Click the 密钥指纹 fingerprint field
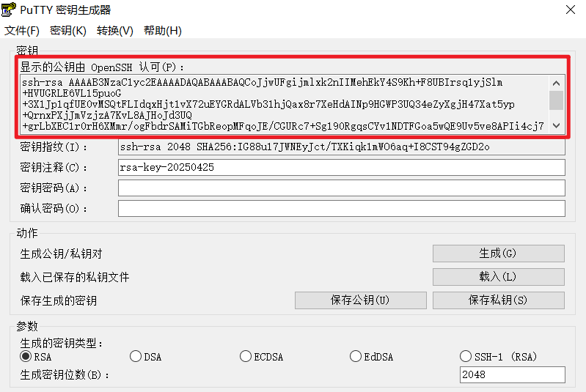Image resolution: width=586 pixels, height=392 pixels. coord(342,147)
